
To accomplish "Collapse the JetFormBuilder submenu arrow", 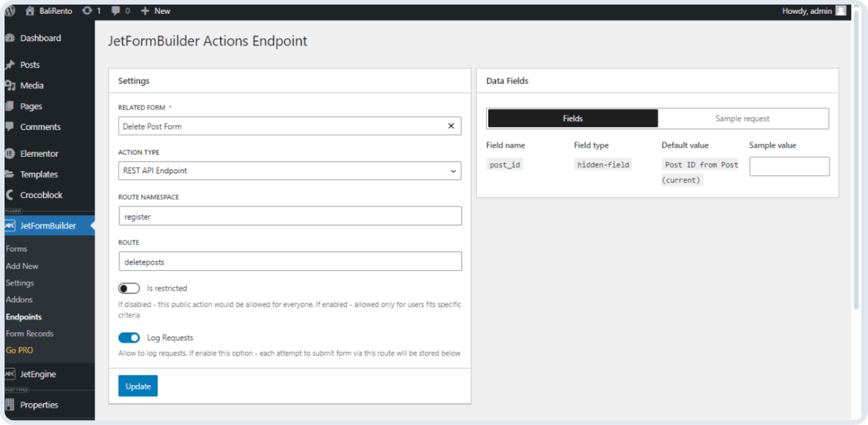I will click(x=93, y=225).
